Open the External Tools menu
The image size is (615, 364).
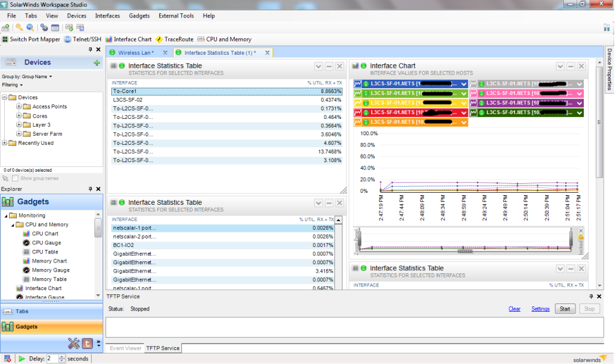[x=176, y=16]
